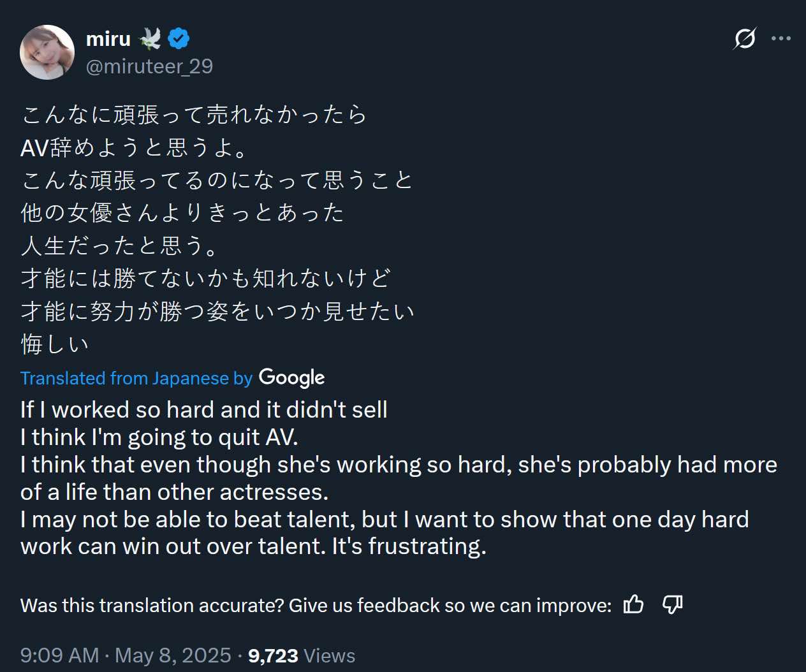The image size is (806, 672).
Task: Click the Japanese line starting with 才能には
Action: click(x=205, y=279)
